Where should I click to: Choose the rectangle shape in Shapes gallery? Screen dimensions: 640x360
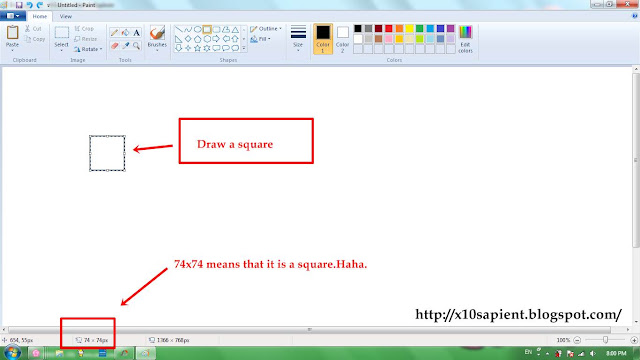pyautogui.click(x=207, y=29)
